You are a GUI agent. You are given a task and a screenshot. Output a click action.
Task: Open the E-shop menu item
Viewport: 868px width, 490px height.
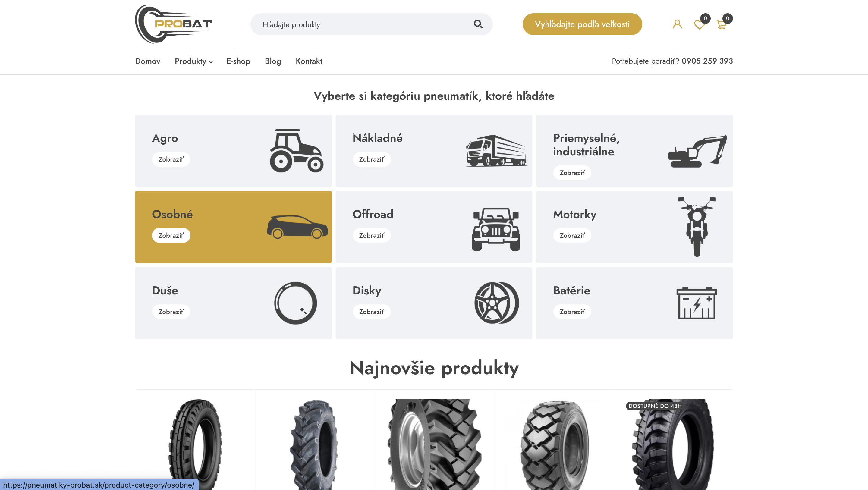(238, 61)
